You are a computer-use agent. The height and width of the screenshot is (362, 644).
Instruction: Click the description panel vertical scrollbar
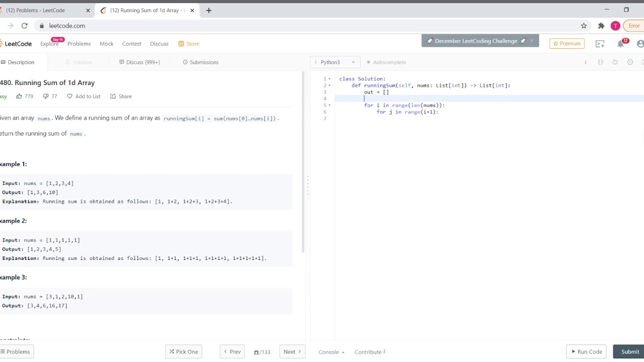[303, 162]
